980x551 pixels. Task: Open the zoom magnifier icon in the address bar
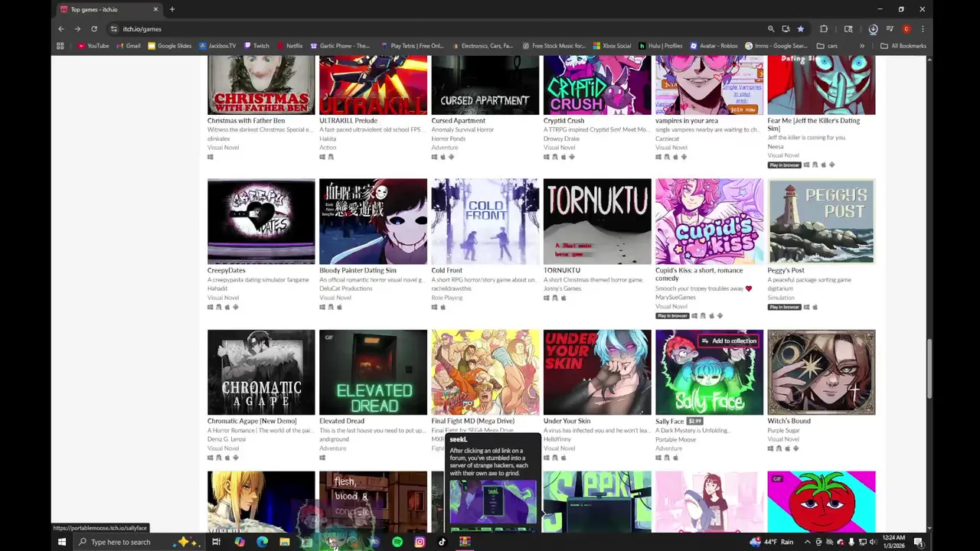pyautogui.click(x=771, y=29)
